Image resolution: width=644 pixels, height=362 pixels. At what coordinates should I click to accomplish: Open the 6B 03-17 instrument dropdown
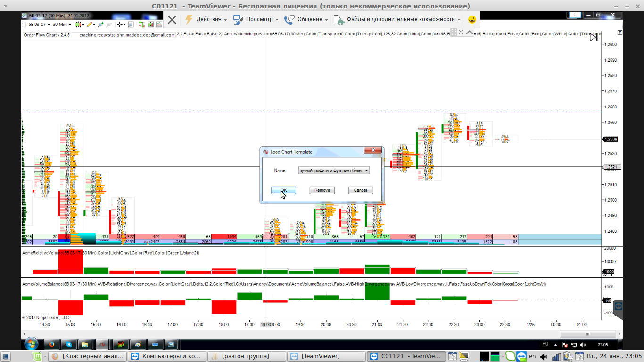click(39, 24)
